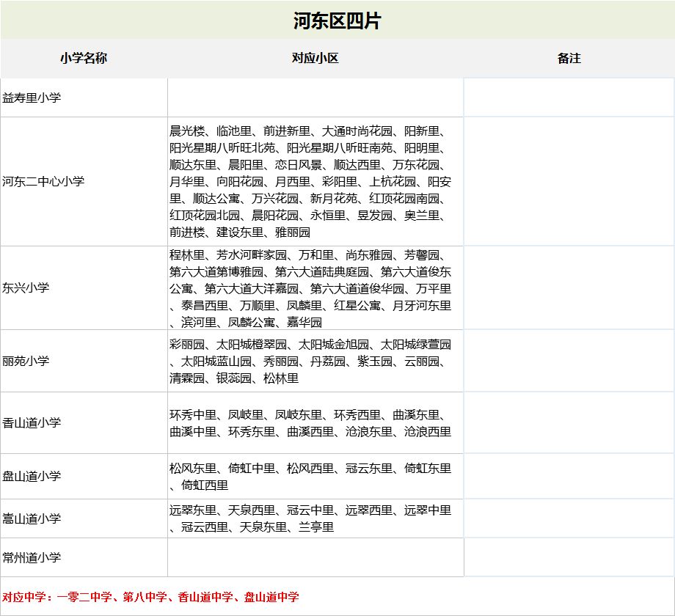Click the 香山道小学 name cell
Viewport: 675px width, 616px height.
tap(32, 422)
